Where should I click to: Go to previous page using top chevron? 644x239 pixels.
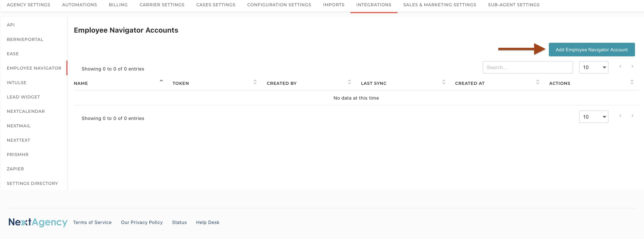click(x=620, y=66)
